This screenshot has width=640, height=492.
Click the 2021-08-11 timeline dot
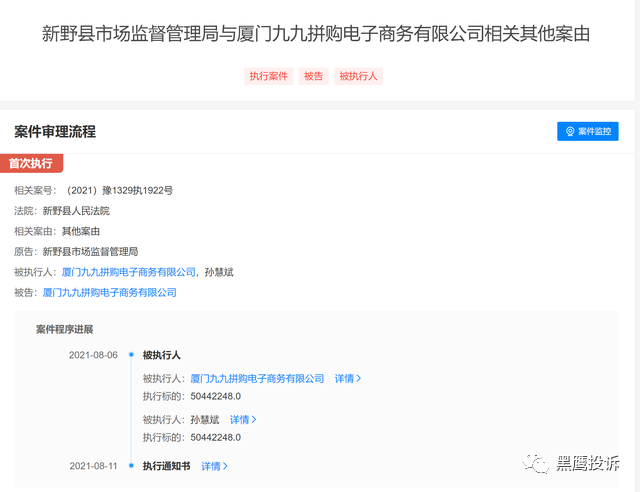131,465
